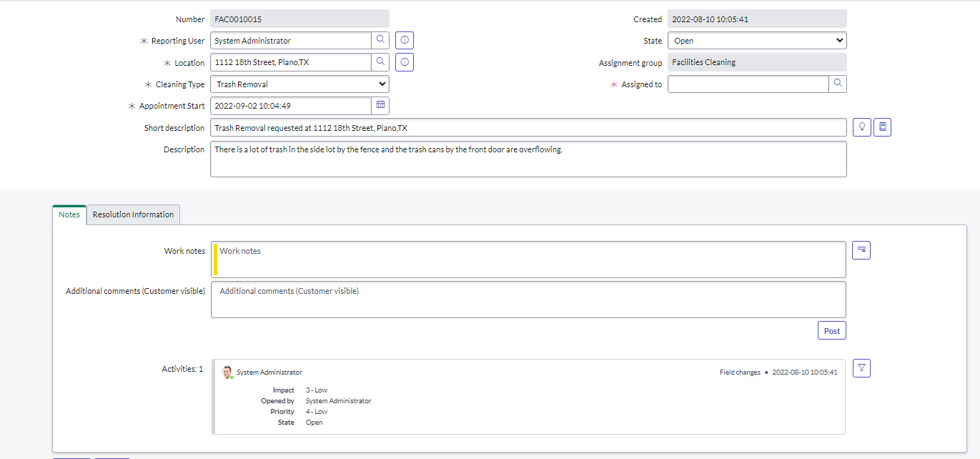Click 'Field changes' text in activity
980x459 pixels.
(740, 372)
